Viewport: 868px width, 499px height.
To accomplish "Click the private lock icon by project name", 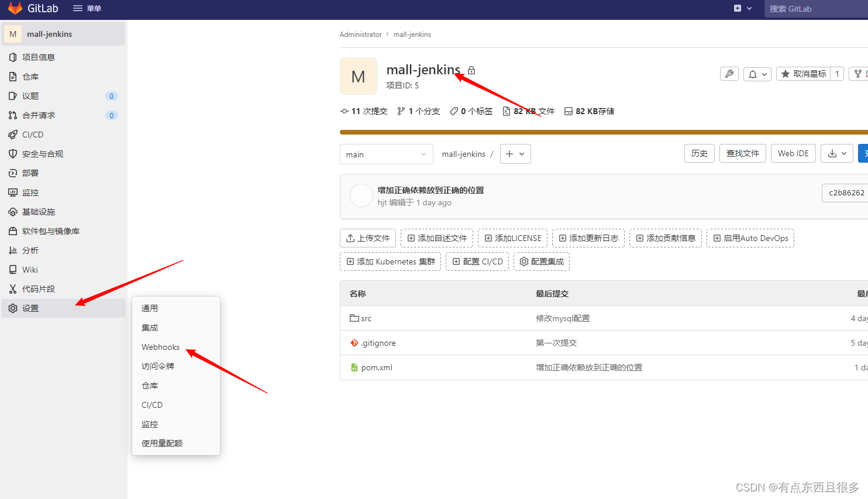I will (x=471, y=70).
